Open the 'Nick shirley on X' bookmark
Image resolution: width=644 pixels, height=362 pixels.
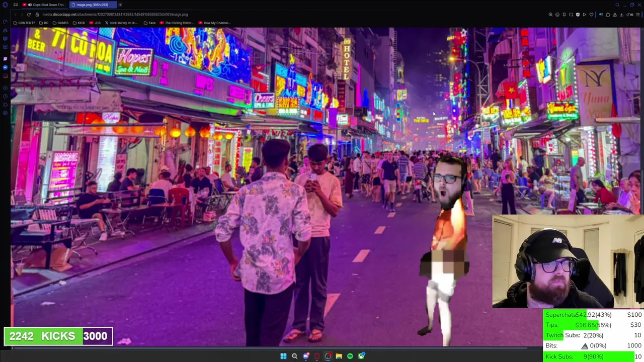121,23
